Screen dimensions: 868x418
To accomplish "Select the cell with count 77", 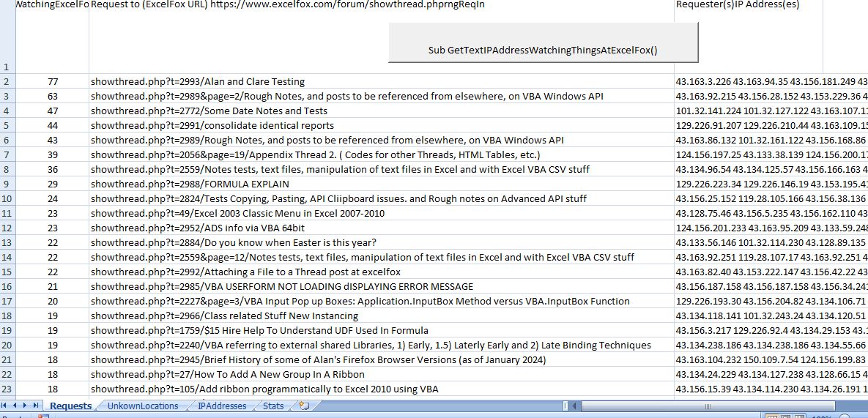I will tap(53, 81).
